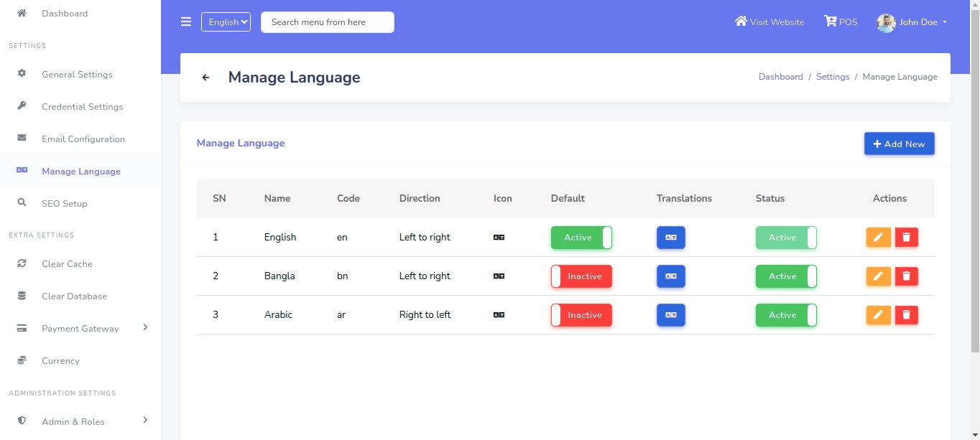Delete the Bangla language row
The image size is (980, 440).
(906, 276)
